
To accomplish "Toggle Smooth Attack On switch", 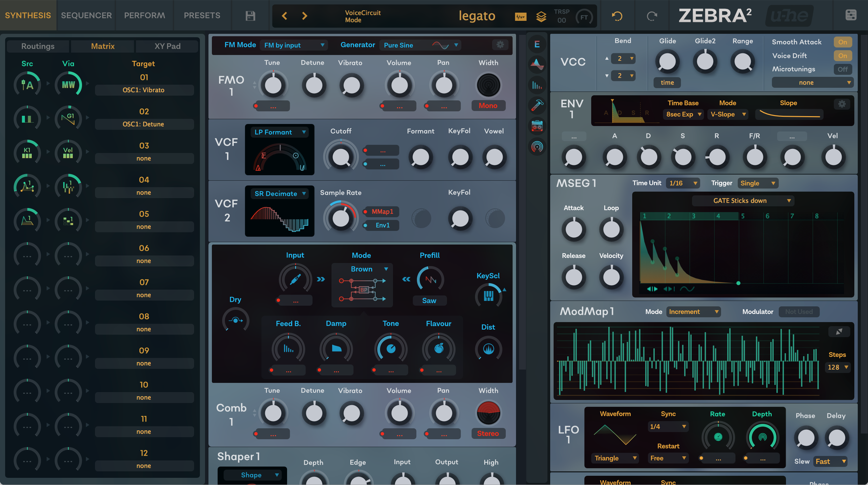I will 843,42.
